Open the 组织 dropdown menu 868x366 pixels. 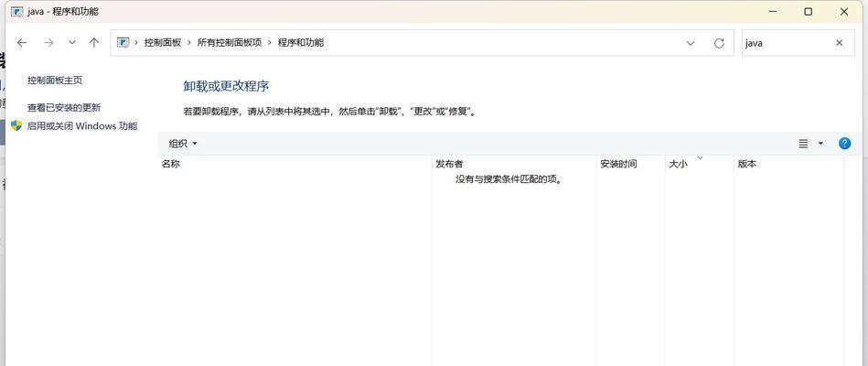tap(183, 144)
